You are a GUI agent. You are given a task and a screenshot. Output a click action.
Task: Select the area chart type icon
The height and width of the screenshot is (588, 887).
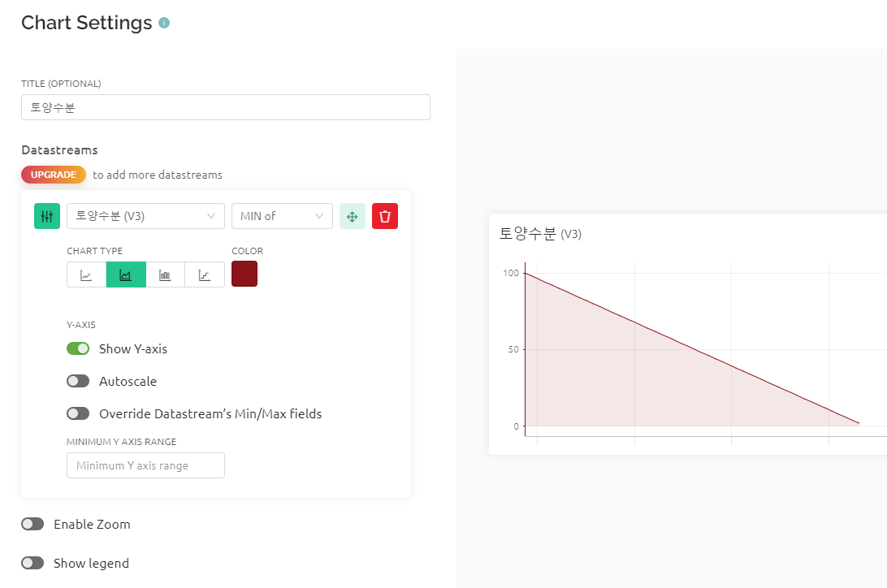click(x=126, y=275)
